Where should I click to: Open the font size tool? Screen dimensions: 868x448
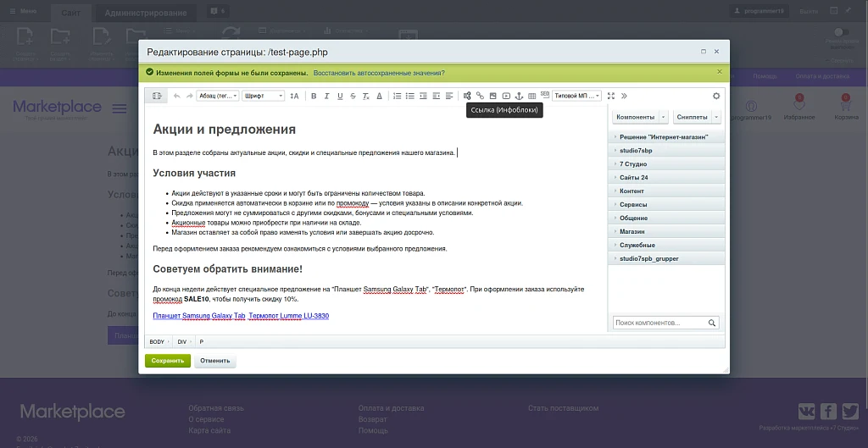(x=294, y=96)
